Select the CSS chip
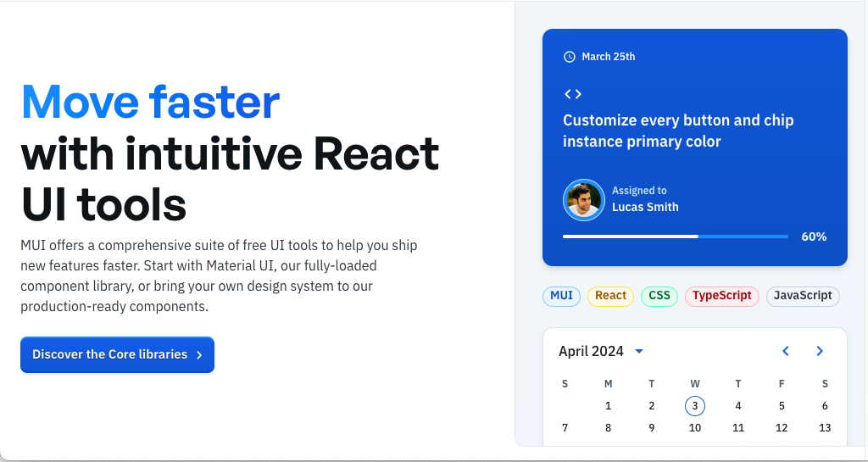Viewport: 868px width, 462px height. coord(659,296)
